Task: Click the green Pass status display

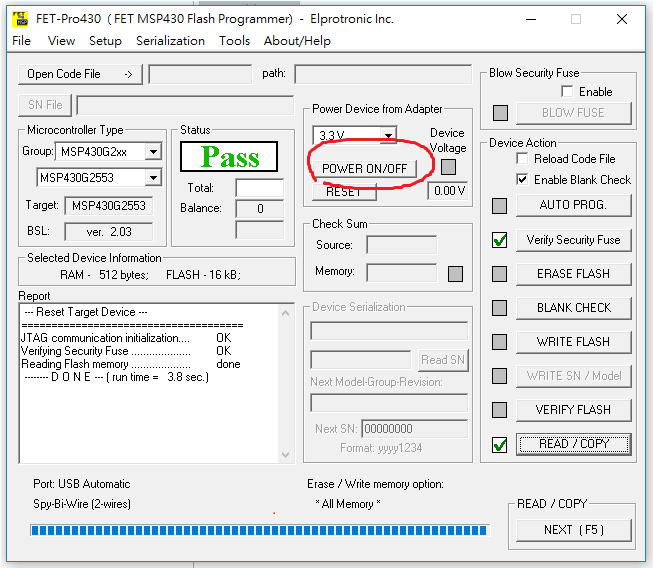Action: coord(229,157)
